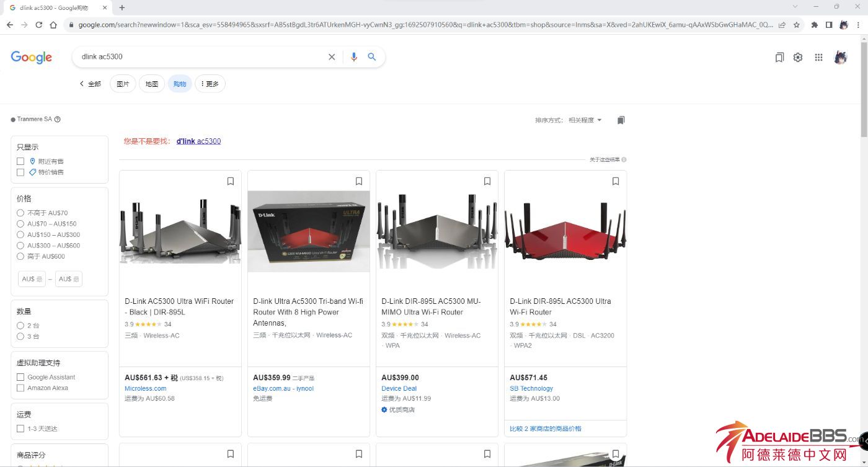The image size is (868, 467).
Task: Check the Google Assistant support filter
Action: pyautogui.click(x=20, y=377)
